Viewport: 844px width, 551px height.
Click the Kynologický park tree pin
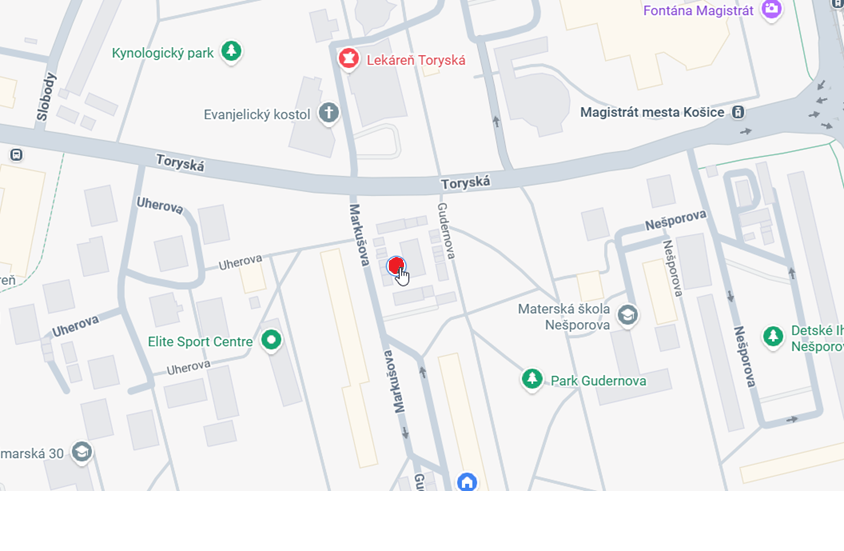[231, 52]
